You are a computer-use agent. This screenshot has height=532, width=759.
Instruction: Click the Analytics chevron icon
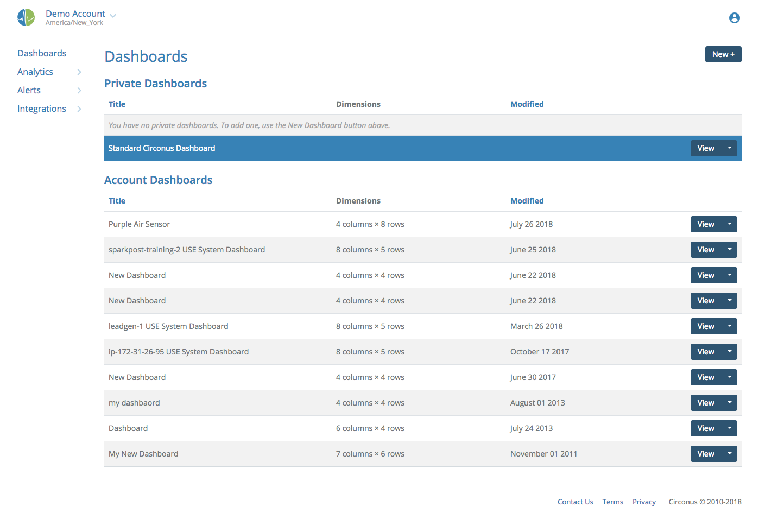pos(79,72)
